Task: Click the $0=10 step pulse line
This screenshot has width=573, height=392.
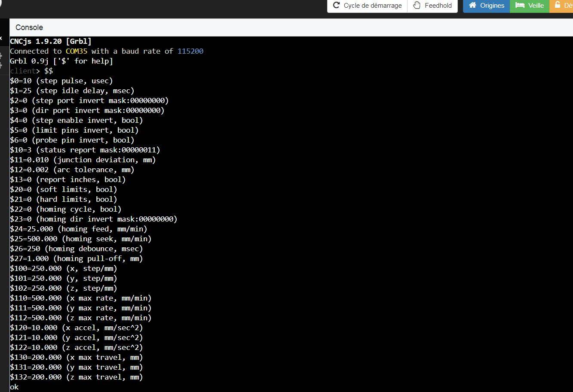Action: point(61,81)
